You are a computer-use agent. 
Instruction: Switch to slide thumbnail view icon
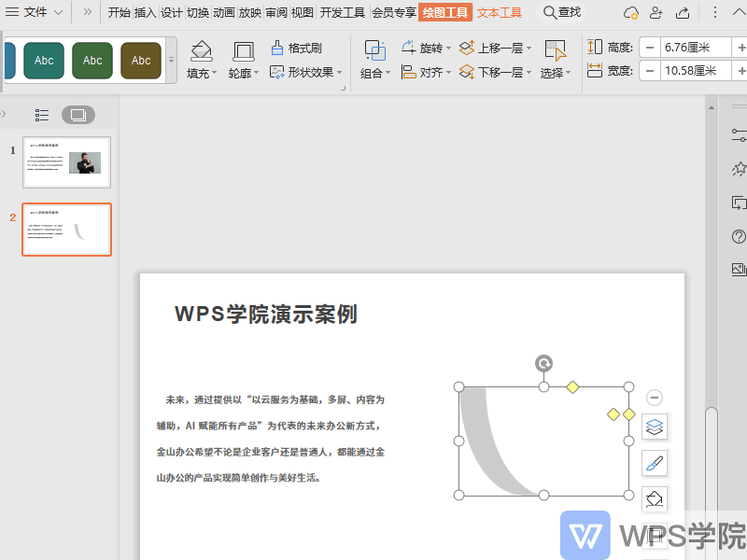click(x=78, y=115)
